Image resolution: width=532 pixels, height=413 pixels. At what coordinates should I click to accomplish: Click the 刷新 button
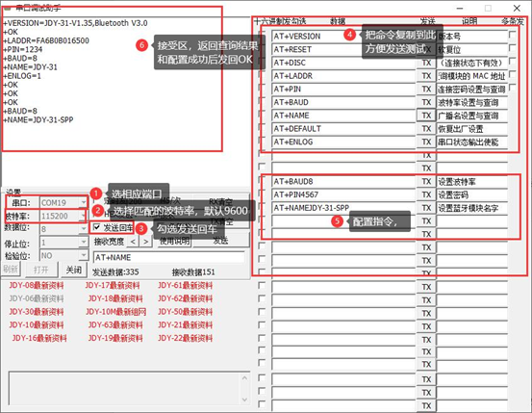[11, 270]
